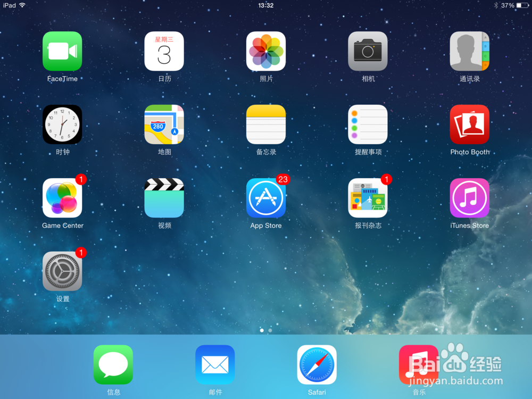
Task: Tap the Bluetooth status icon
Action: pos(496,5)
